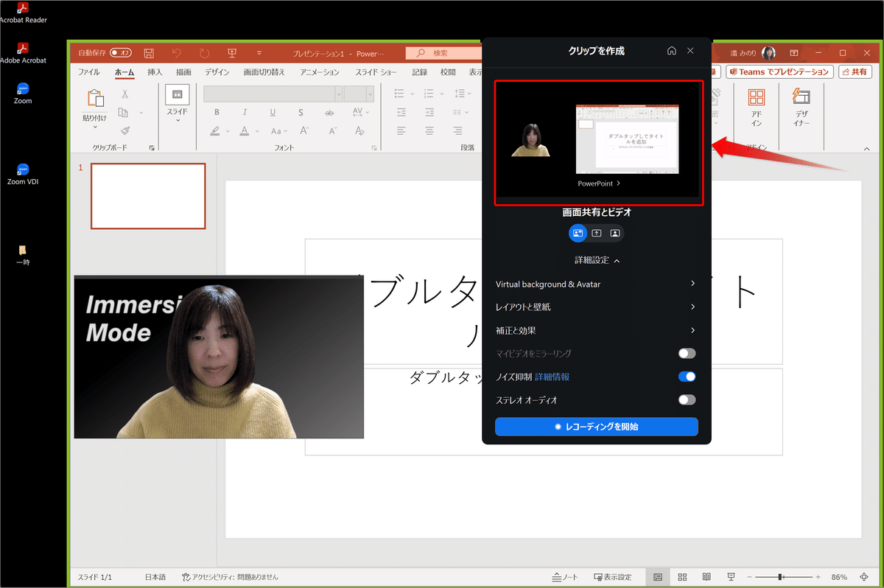This screenshot has width=884, height=588.
Task: Click the Paste (貼り付け) clipboard icon
Action: [95, 99]
